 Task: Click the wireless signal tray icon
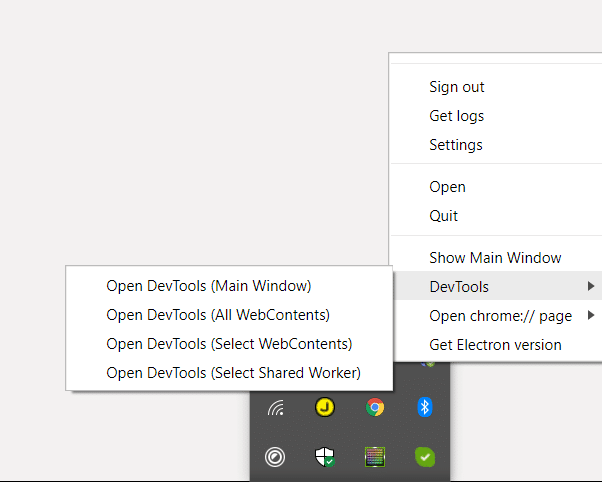275,408
